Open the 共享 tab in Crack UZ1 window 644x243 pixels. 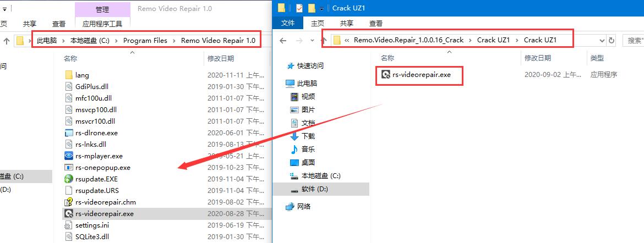click(x=347, y=24)
